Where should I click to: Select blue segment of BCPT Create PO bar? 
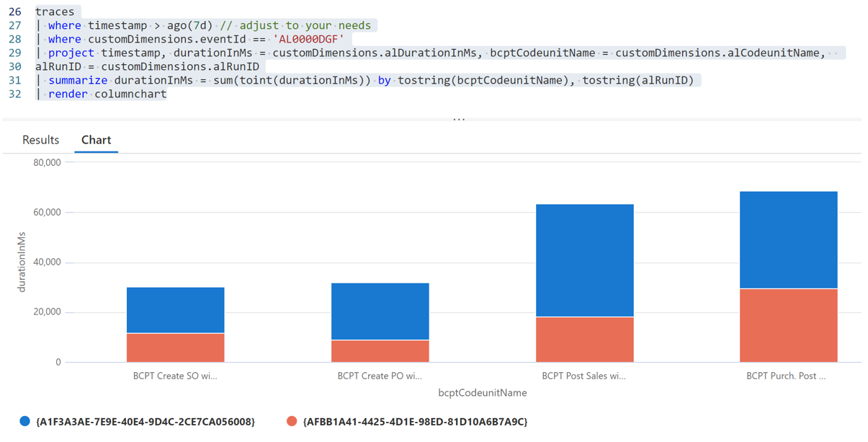[x=380, y=311]
